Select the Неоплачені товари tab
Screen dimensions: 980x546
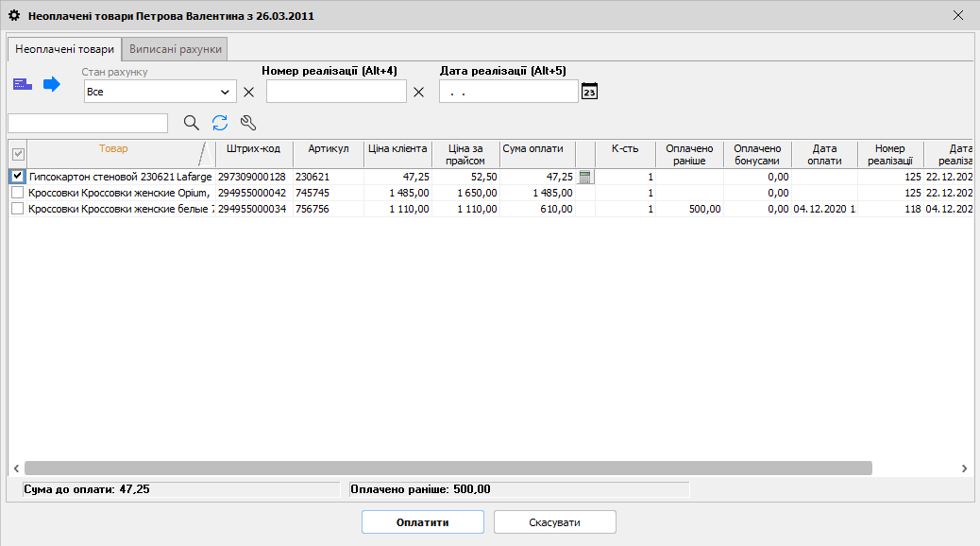pyautogui.click(x=64, y=48)
